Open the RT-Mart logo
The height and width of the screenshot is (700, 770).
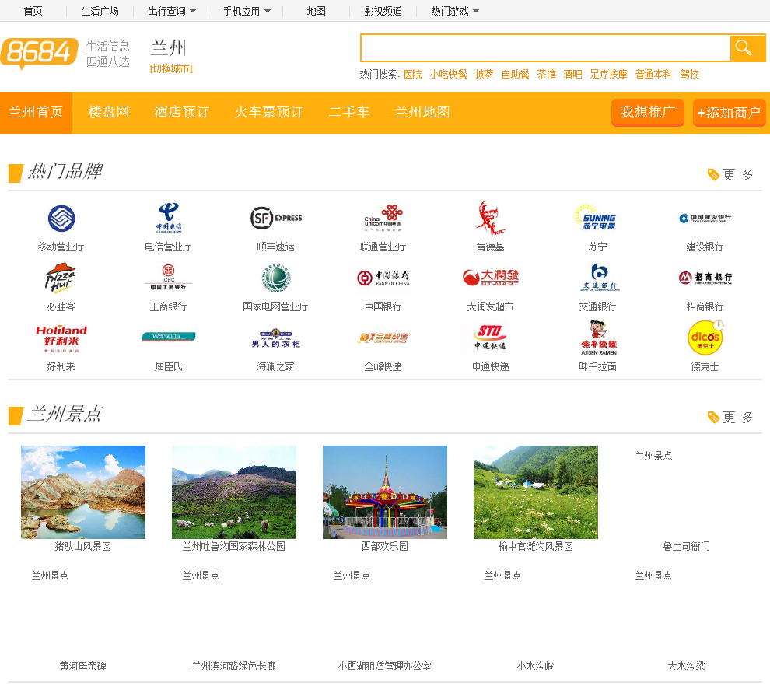coord(490,278)
